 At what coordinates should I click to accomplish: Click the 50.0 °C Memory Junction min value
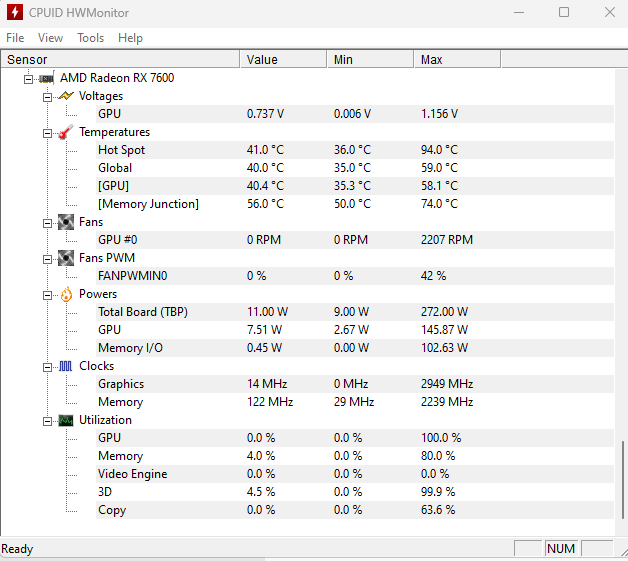[x=352, y=204]
